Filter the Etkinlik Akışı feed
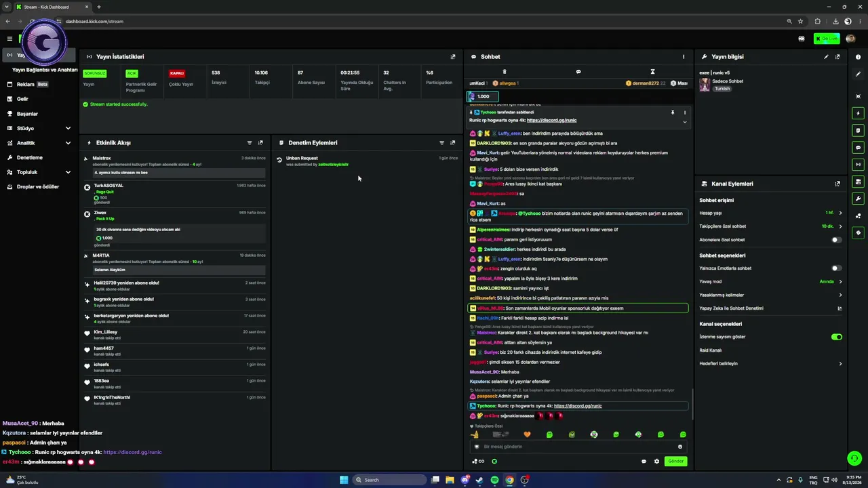This screenshot has height=488, width=868. [x=250, y=143]
